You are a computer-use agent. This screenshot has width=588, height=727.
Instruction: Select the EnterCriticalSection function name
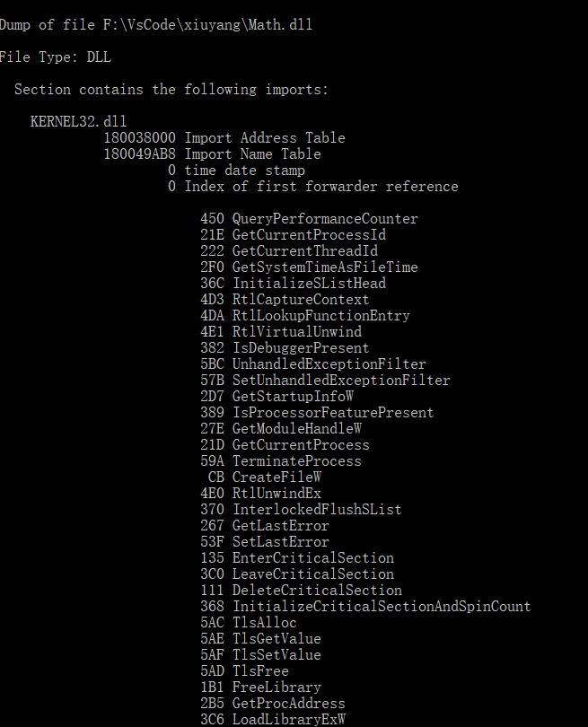tap(312, 558)
